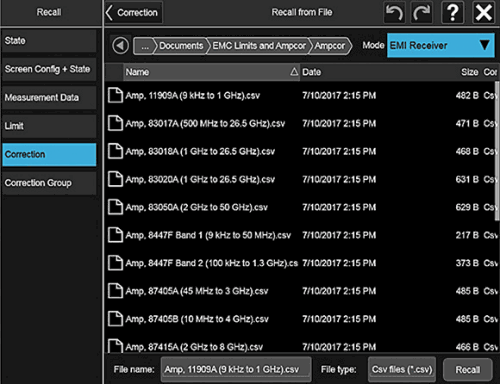Select the State tab in Recall panel
Image resolution: width=500 pixels, height=384 pixels.
pos(49,41)
